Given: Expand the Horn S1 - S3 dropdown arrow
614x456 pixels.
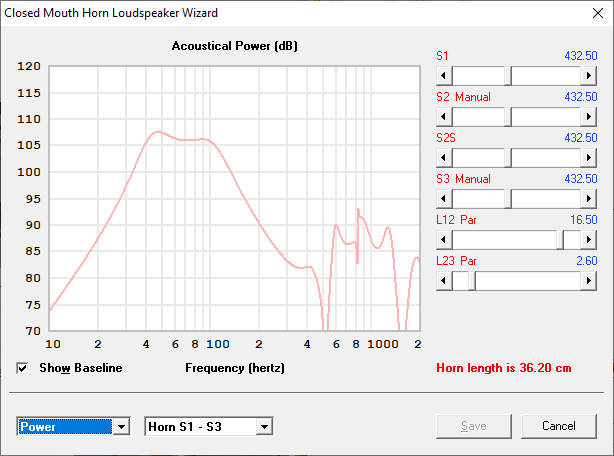Looking at the screenshot, I should (x=265, y=427).
